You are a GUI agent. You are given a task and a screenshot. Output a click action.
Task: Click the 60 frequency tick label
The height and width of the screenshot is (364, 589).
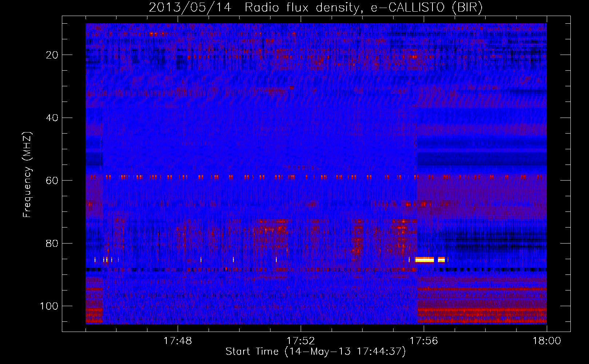pyautogui.click(x=52, y=181)
